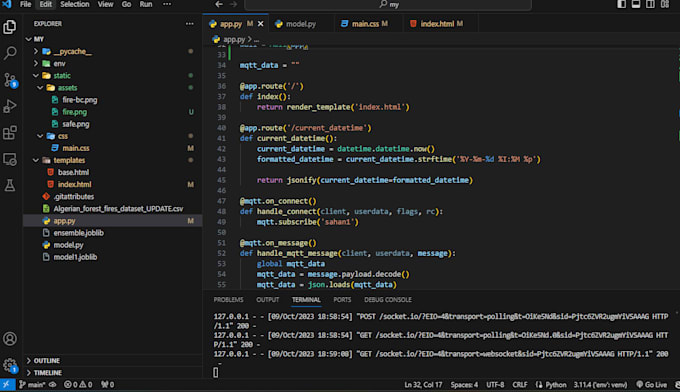Open the Edit menu
Image resolution: width=680 pixels, height=392 pixels.
(x=46, y=4)
